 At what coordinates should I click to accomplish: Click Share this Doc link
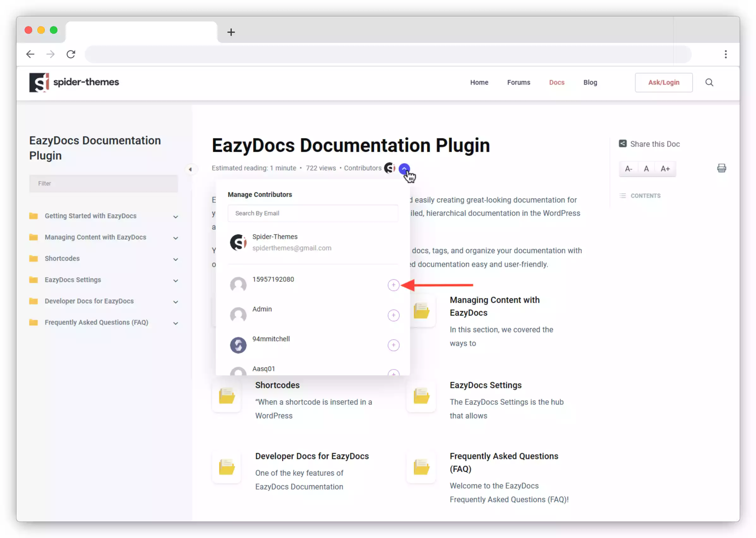click(x=655, y=144)
